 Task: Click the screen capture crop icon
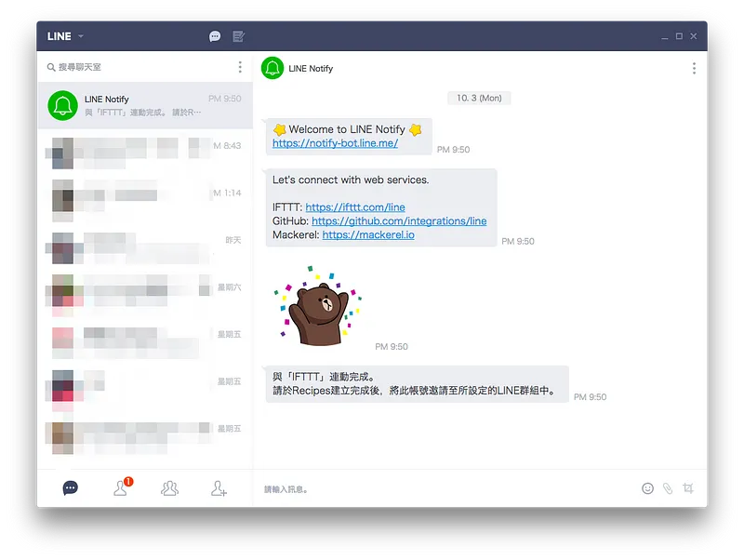coord(688,487)
